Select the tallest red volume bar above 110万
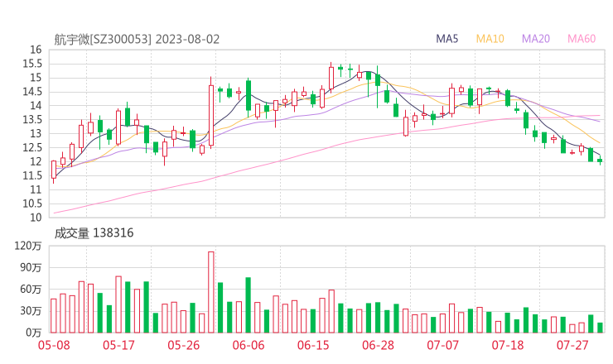This screenshot has width=613, height=364. (211, 292)
